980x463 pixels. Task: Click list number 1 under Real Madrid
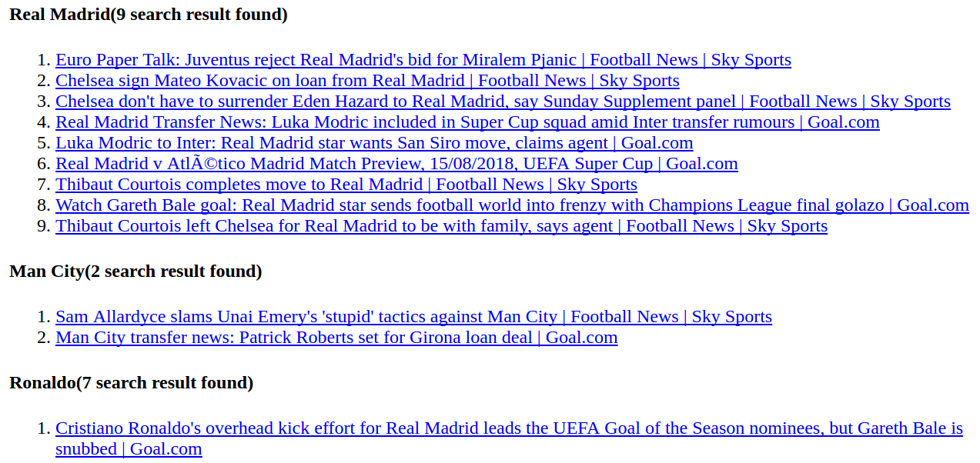(x=44, y=60)
